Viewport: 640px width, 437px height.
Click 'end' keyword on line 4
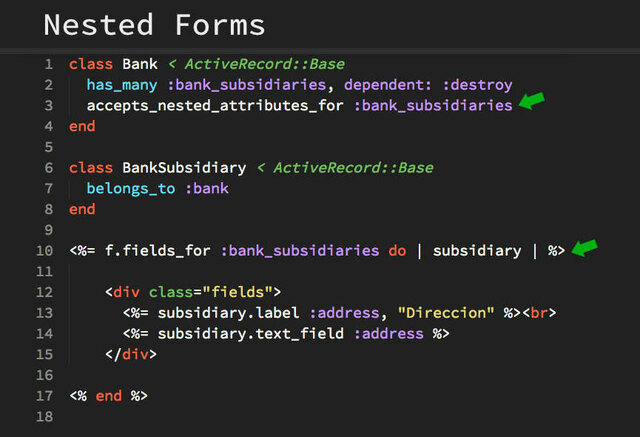click(82, 126)
